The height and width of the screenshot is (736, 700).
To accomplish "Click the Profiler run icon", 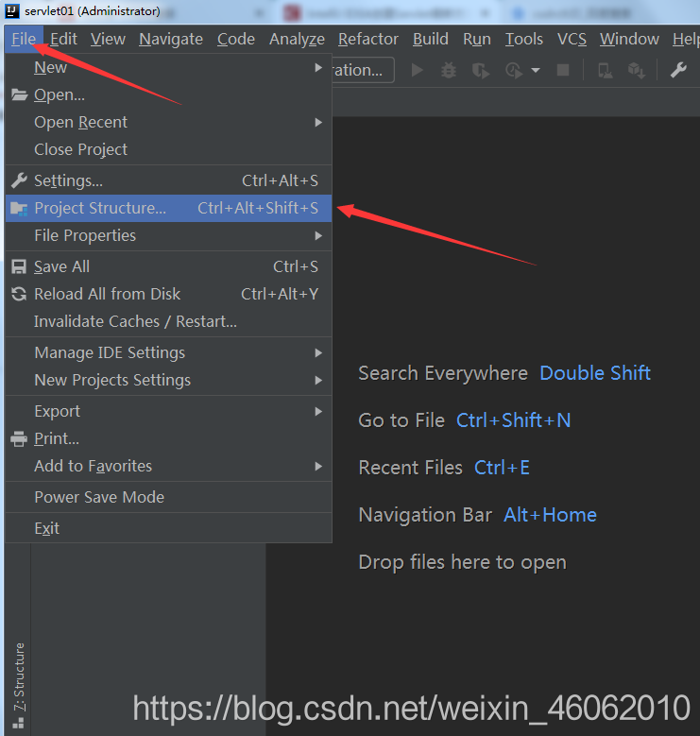I will (x=514, y=71).
